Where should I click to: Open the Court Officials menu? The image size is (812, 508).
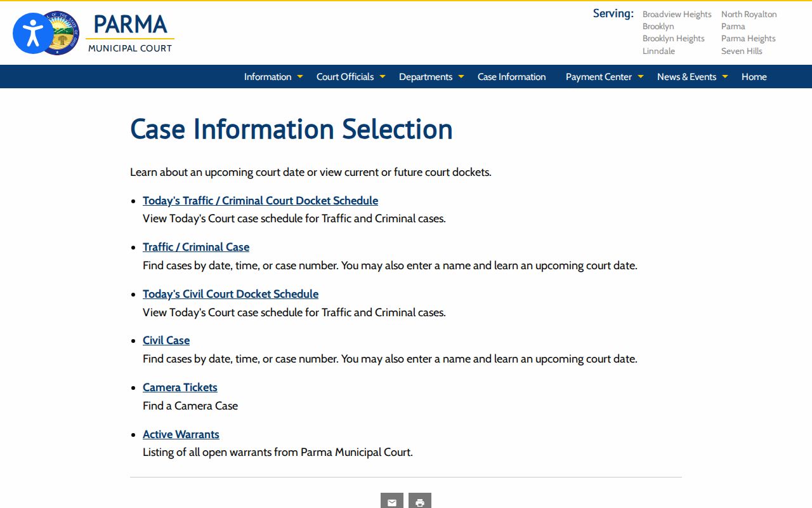345,77
